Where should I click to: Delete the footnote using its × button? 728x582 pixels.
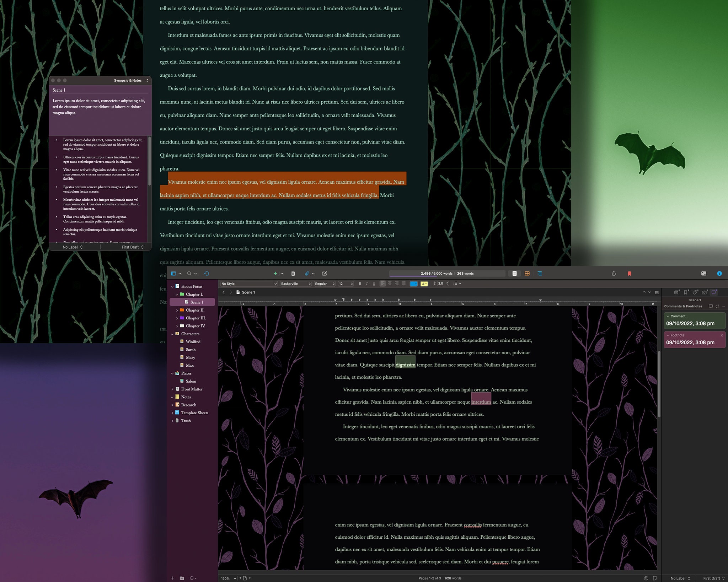pyautogui.click(x=722, y=335)
